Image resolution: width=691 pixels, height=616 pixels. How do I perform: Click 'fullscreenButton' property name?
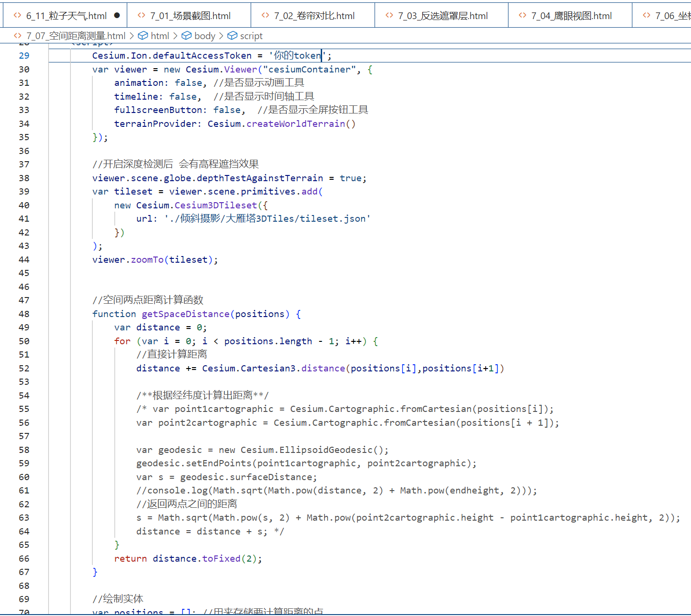tap(158, 110)
